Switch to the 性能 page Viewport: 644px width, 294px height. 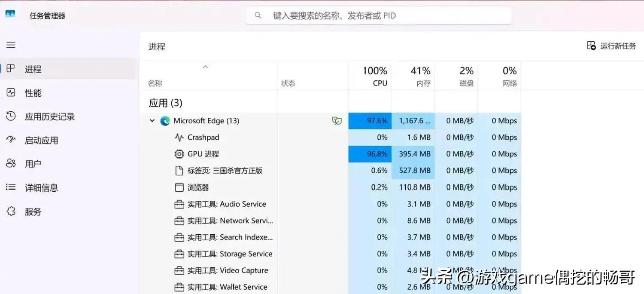point(69,92)
